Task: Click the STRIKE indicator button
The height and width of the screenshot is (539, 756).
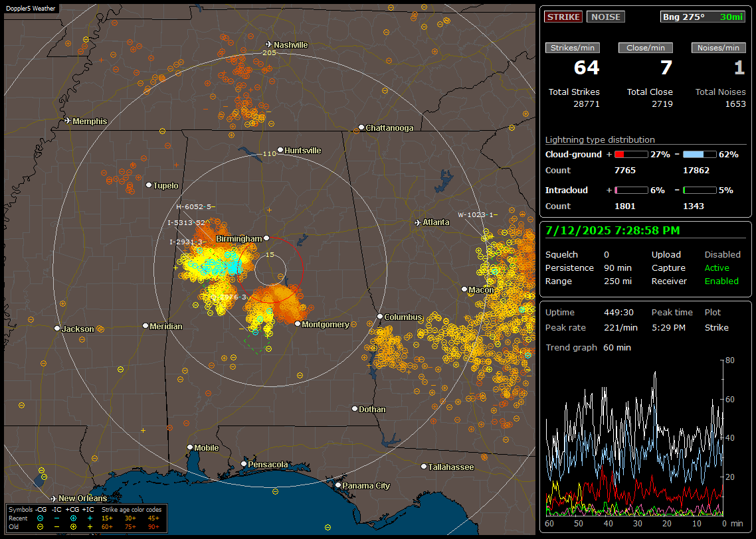Action: point(563,17)
